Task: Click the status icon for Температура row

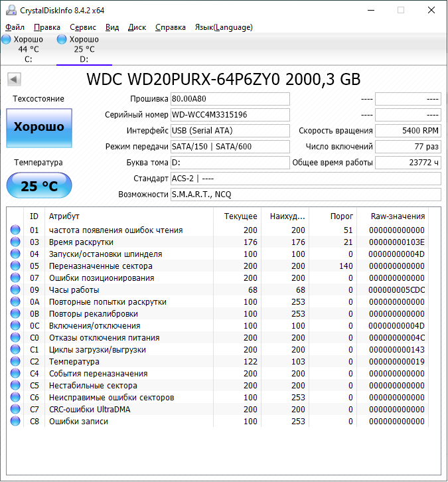Action: tap(15, 362)
